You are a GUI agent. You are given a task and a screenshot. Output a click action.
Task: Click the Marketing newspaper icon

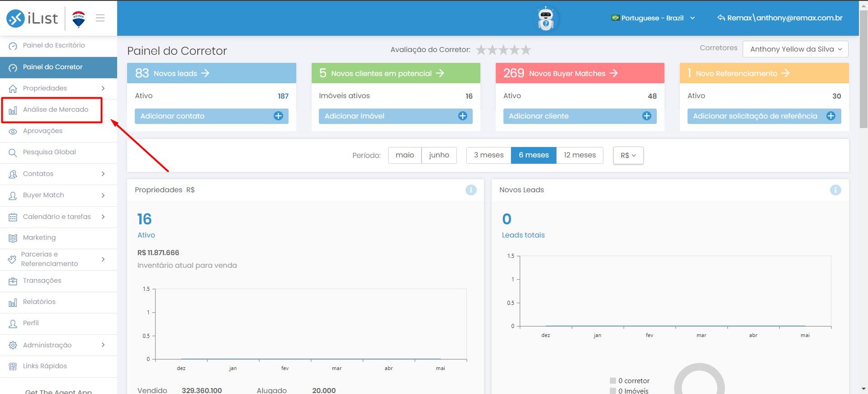pyautogui.click(x=13, y=238)
